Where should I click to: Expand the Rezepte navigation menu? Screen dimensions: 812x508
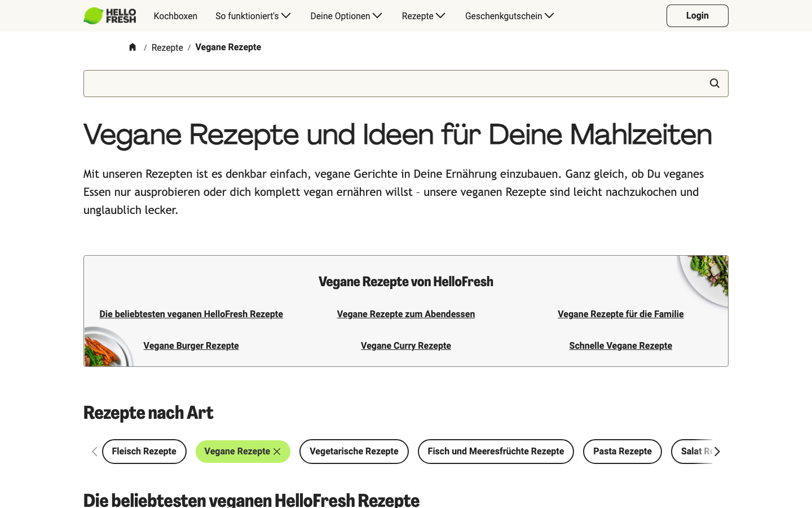(x=423, y=16)
